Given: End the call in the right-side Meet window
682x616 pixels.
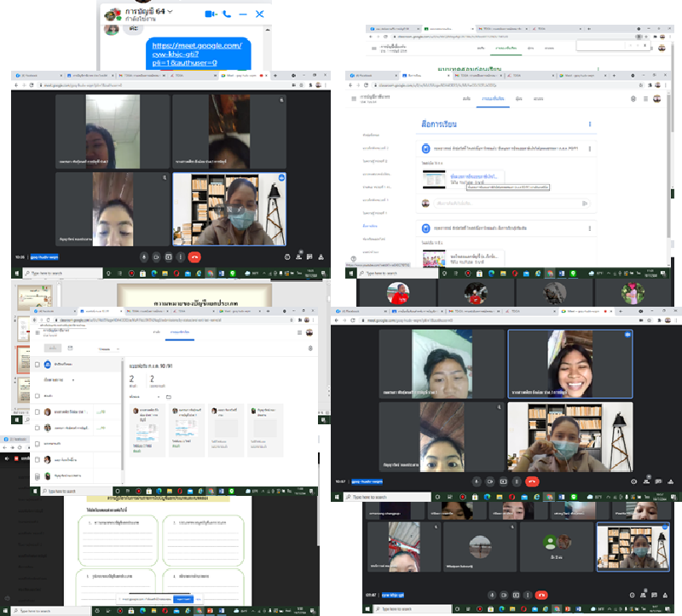Looking at the screenshot, I should click(532, 481).
